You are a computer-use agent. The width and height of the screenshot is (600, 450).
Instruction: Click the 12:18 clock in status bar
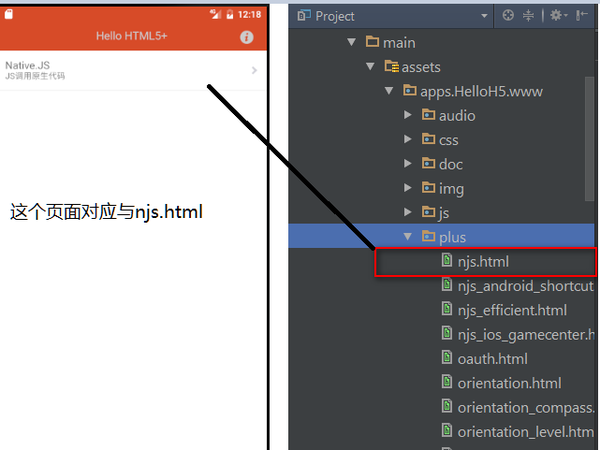pyautogui.click(x=249, y=15)
